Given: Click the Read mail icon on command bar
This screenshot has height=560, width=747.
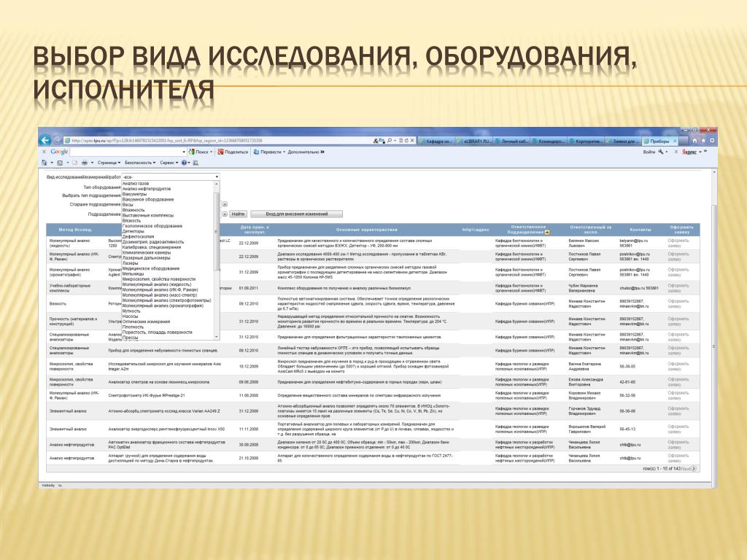Looking at the screenshot, I should [x=74, y=163].
